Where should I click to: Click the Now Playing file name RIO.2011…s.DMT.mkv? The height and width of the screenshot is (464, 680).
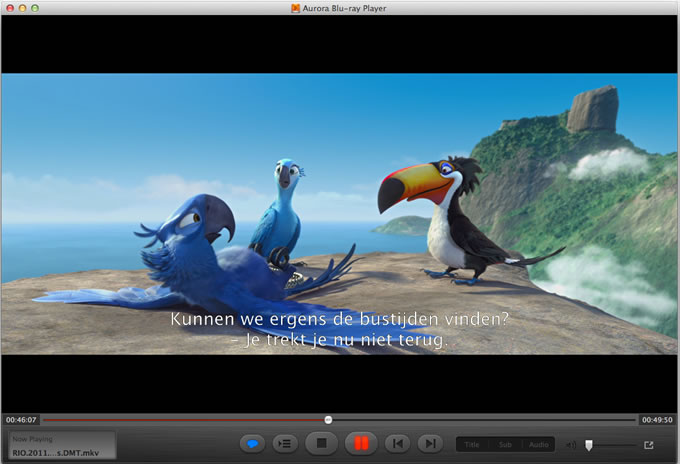point(56,453)
